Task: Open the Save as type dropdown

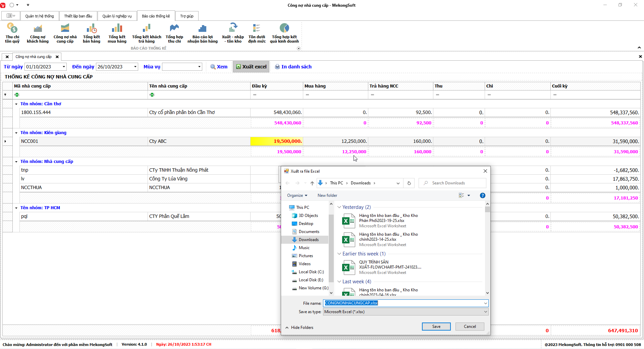Action: (485, 312)
